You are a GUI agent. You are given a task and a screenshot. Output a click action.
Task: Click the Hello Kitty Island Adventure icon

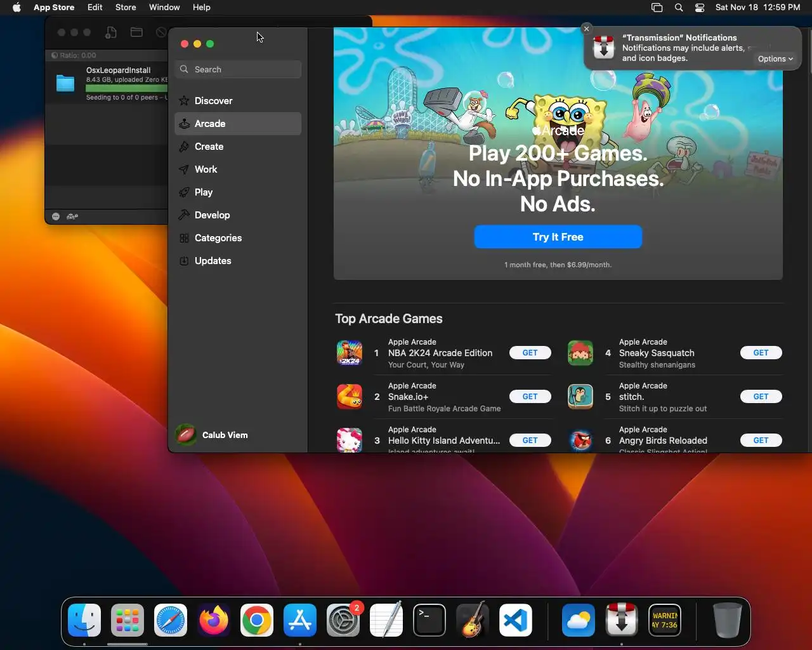350,440
